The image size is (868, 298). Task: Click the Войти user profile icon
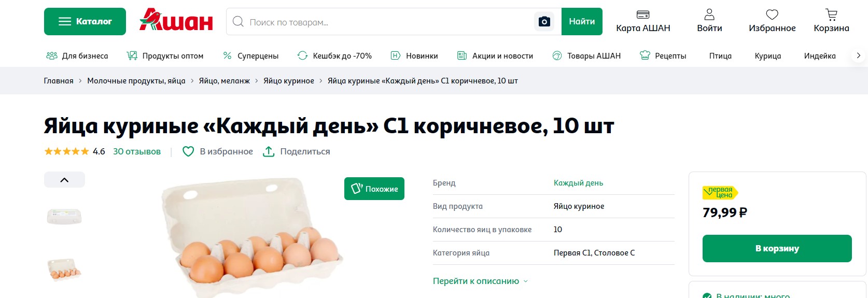[x=709, y=15]
